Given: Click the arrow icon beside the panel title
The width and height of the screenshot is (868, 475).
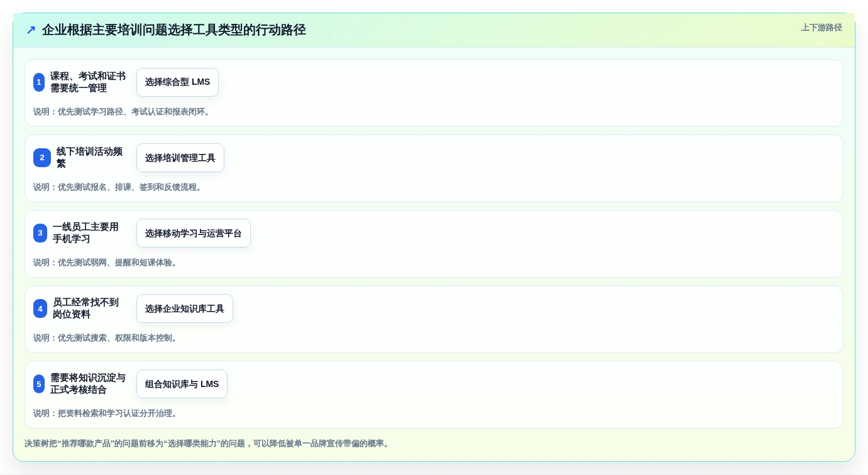Looking at the screenshot, I should point(31,30).
